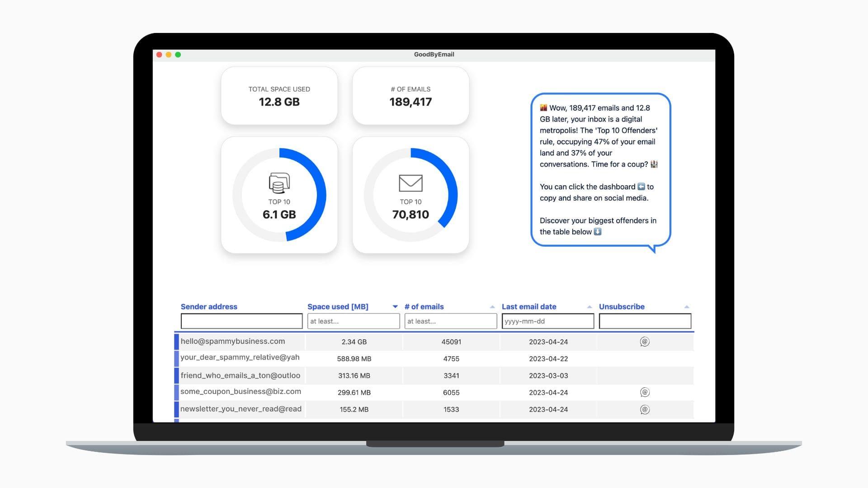Toggle the selection bar on the friend_who_emails_a_ton row

coord(176,375)
